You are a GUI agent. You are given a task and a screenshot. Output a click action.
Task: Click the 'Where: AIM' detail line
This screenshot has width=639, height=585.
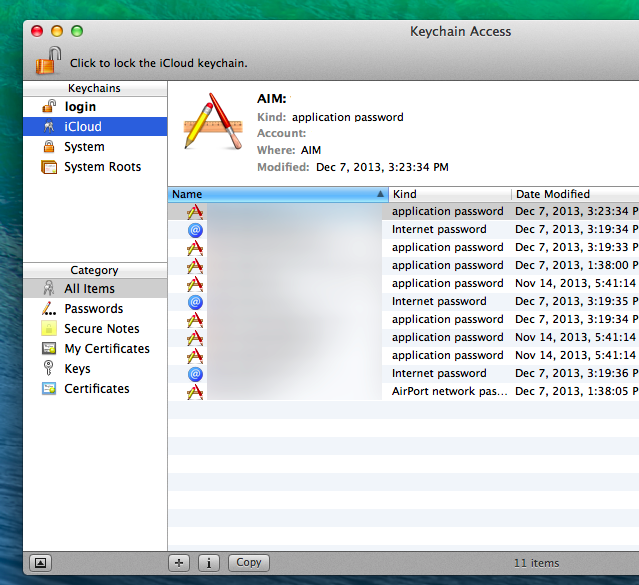pos(289,150)
